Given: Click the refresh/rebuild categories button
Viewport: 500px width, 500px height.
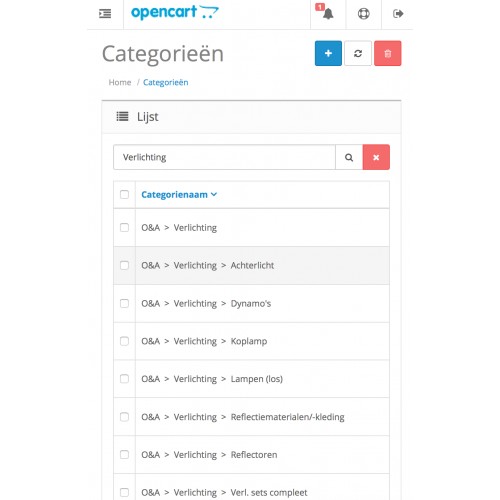Looking at the screenshot, I should point(358,53).
